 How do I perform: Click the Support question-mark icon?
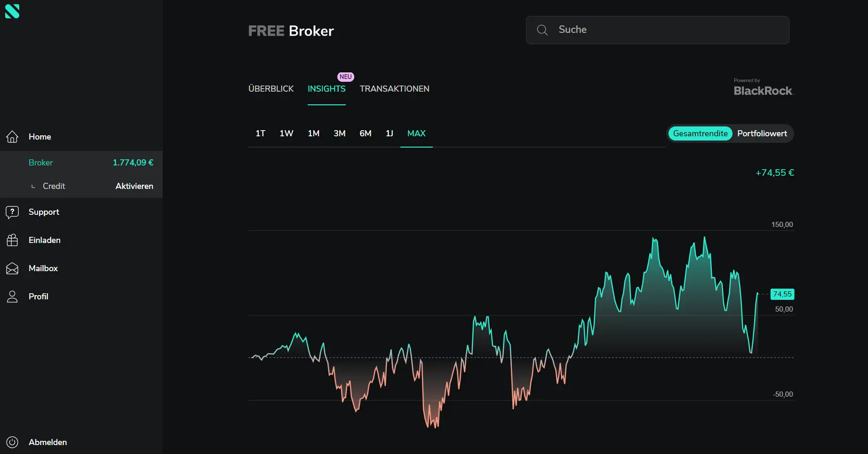pos(12,212)
